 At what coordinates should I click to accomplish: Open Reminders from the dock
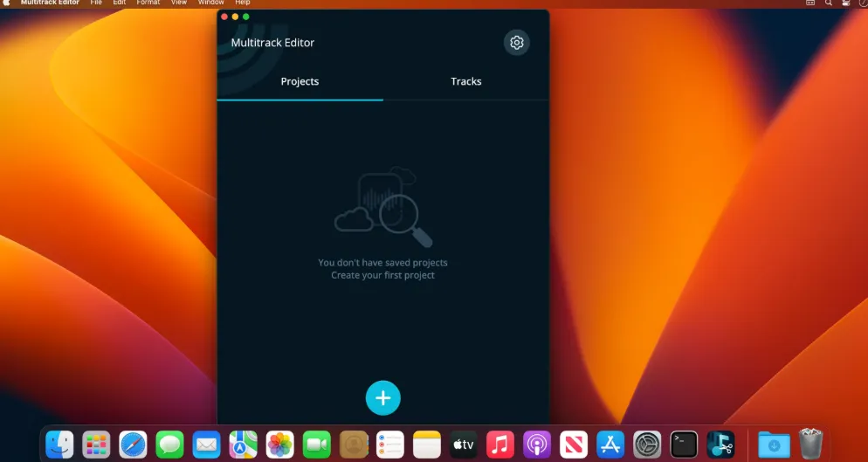390,445
